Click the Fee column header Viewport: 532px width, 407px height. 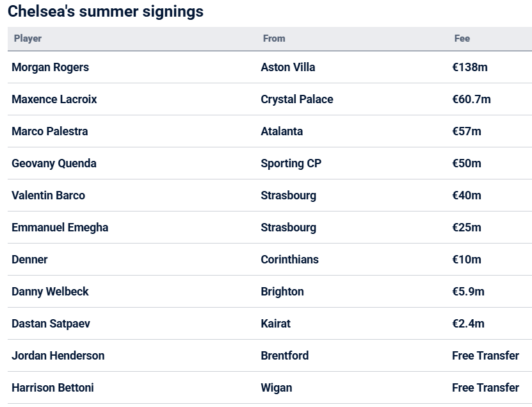462,38
